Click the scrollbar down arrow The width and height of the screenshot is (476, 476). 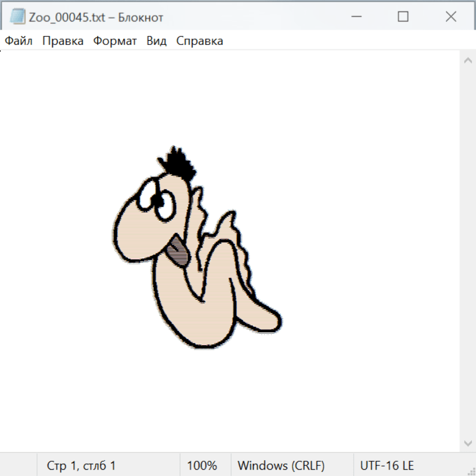click(x=468, y=442)
